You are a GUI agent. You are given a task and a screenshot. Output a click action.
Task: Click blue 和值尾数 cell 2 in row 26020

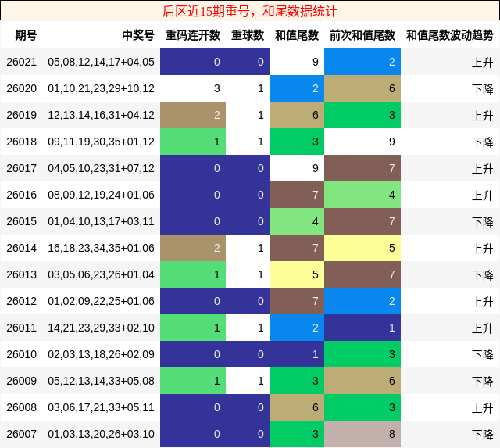click(x=297, y=88)
